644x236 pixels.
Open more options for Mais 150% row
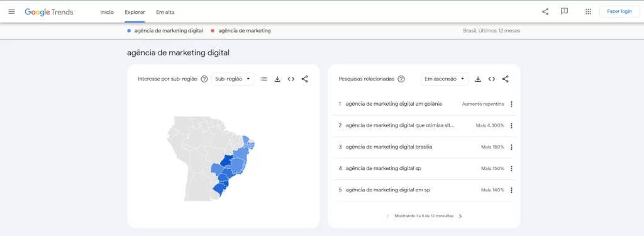point(511,169)
